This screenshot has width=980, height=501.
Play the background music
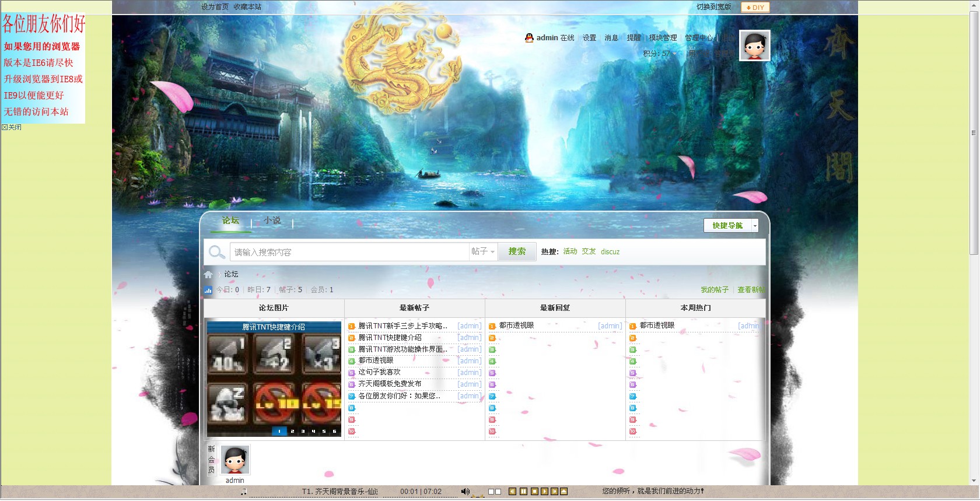[x=544, y=492]
